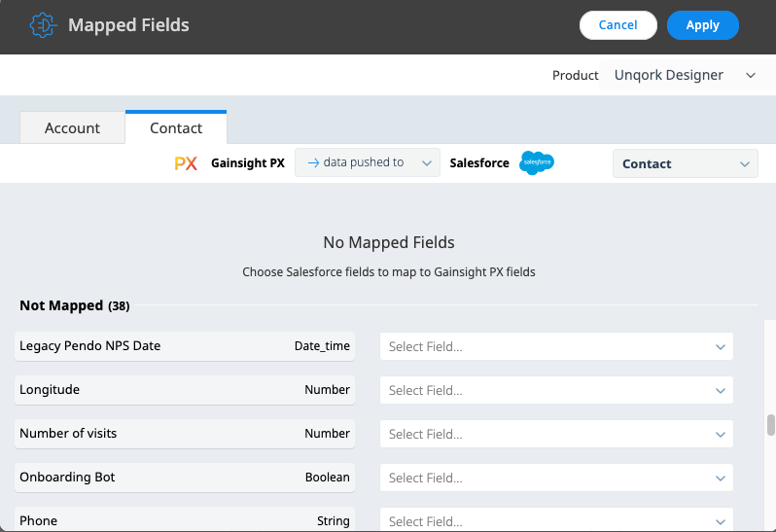Click chevron on Legacy Pendo NPS Date selector

720,347
